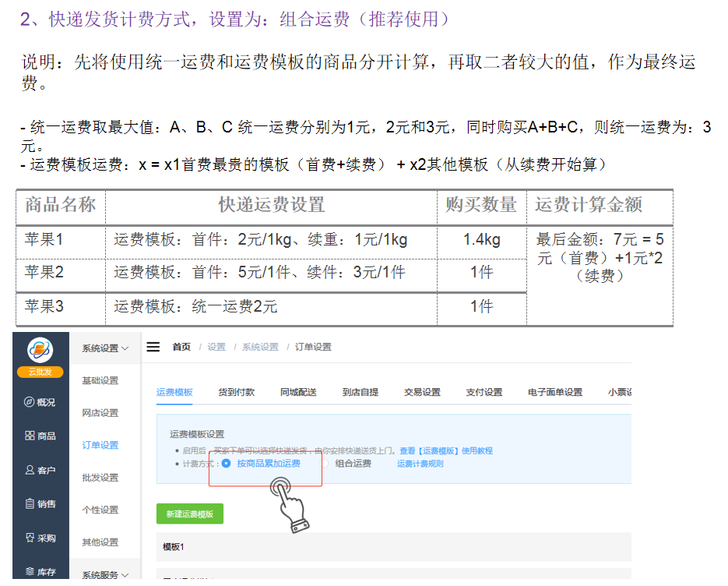
Task: Switch to 同城配送 tab
Action: click(298, 392)
